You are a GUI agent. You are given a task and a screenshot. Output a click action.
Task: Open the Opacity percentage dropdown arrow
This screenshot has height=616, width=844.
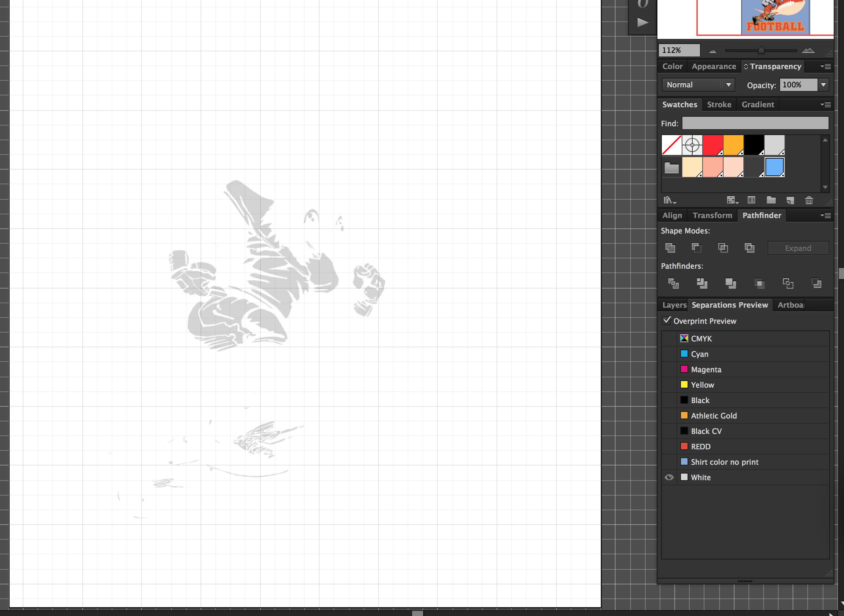pyautogui.click(x=823, y=85)
